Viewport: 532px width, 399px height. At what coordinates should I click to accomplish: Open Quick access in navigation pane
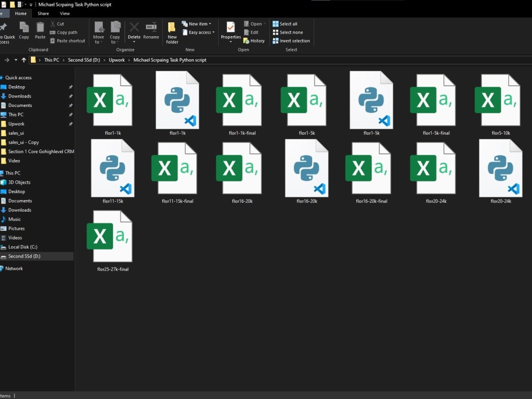(18, 78)
